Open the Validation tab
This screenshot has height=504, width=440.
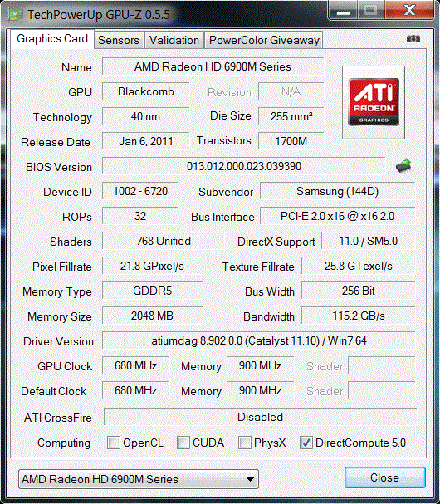coord(174,40)
